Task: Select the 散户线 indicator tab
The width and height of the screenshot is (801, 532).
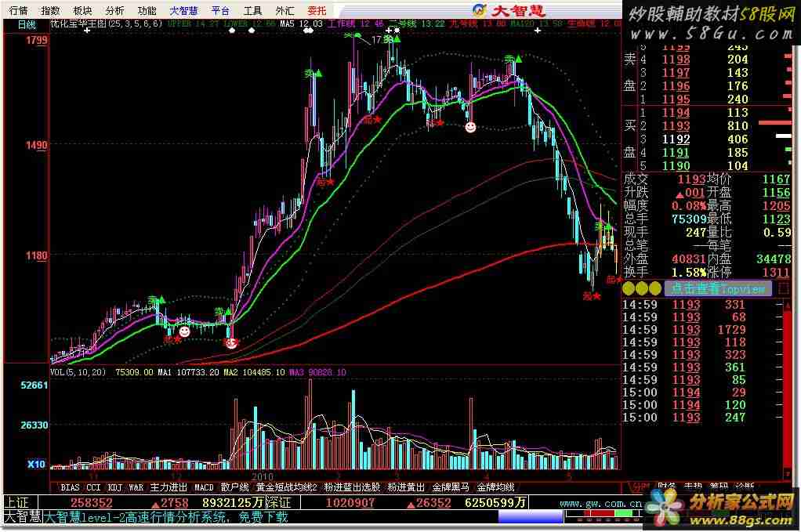Action: (234, 487)
